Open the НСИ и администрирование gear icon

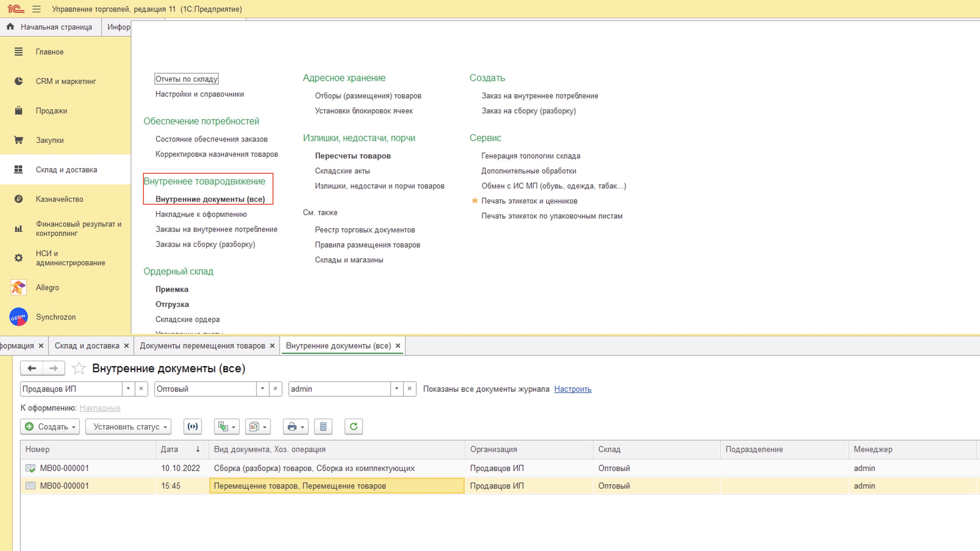click(x=18, y=258)
